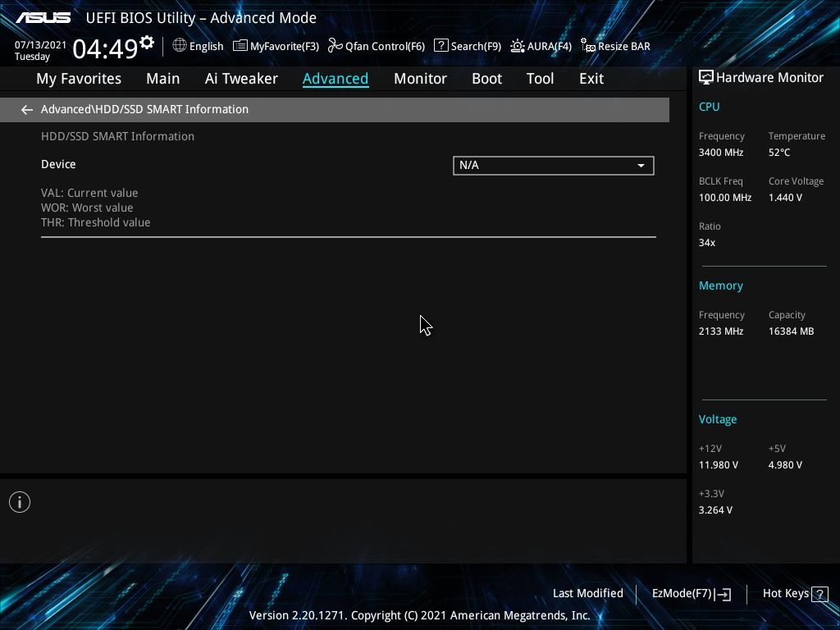Viewport: 840px width, 630px height.
Task: Click the 1.440 V core voltage value
Action: (x=785, y=197)
